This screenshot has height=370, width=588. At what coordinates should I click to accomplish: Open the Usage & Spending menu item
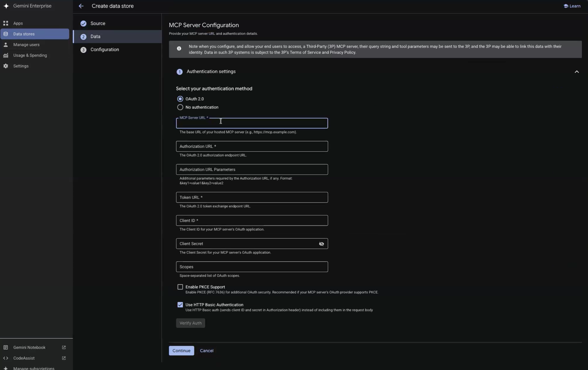coord(35,55)
